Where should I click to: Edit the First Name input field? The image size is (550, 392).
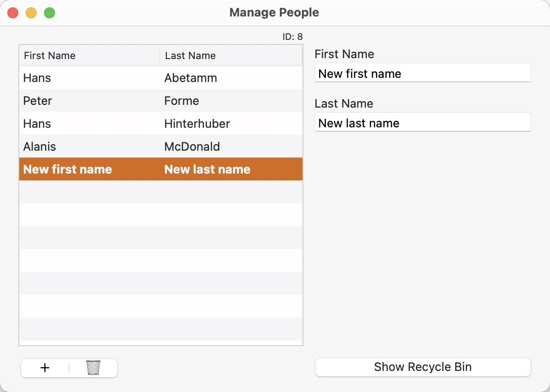pos(423,73)
